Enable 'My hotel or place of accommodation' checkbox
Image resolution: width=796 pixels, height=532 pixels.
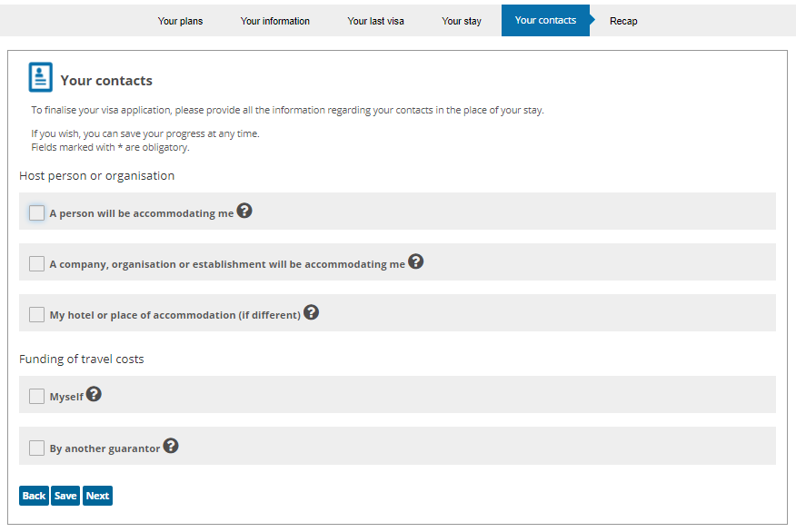coord(36,314)
